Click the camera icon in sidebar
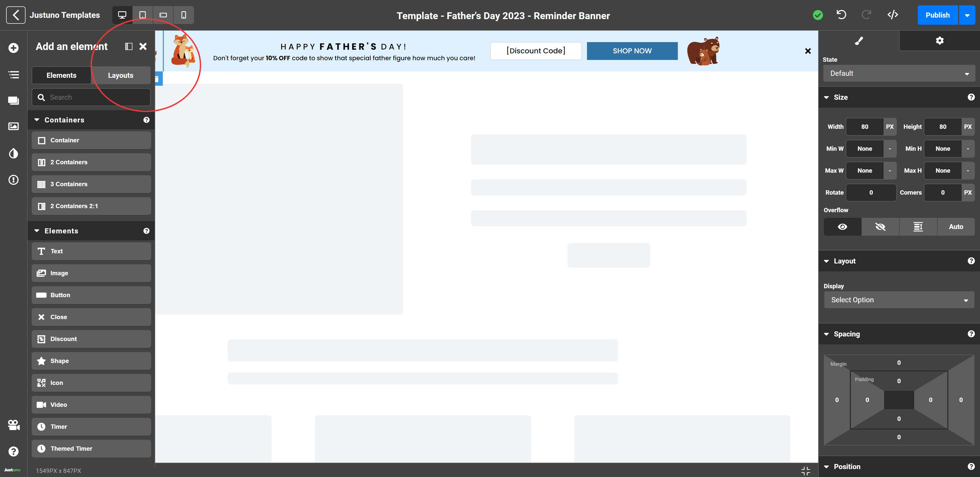 [14, 425]
